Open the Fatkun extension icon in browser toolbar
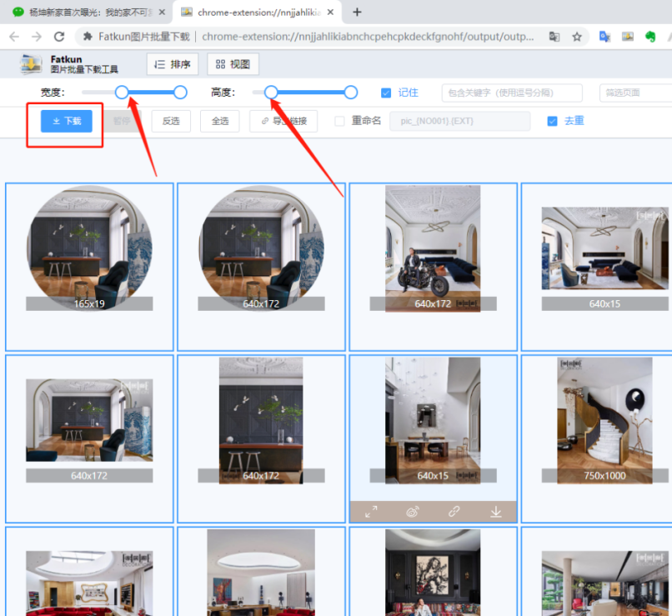This screenshot has width=672, height=616. (628, 37)
